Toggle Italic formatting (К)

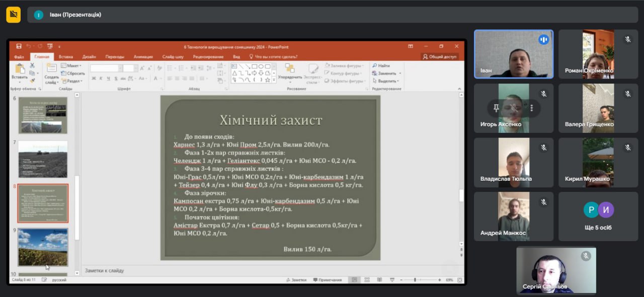[x=101, y=79]
